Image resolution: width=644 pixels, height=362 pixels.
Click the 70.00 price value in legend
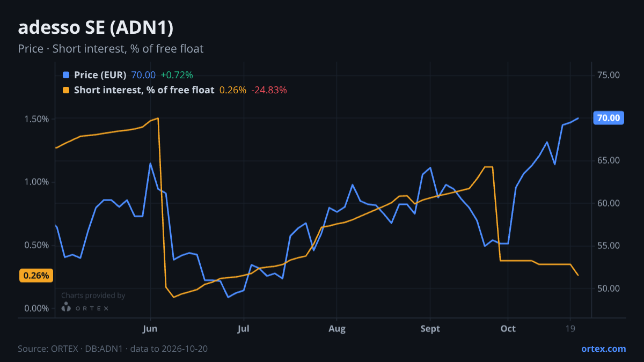[x=143, y=75]
